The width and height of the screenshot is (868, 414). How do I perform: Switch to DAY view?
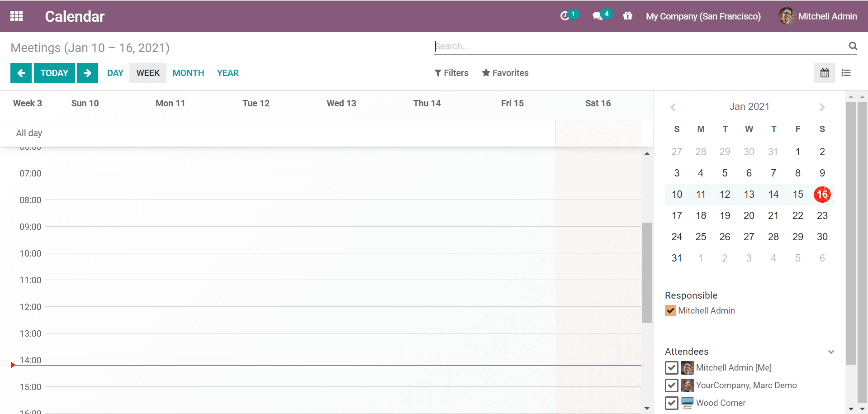point(115,73)
